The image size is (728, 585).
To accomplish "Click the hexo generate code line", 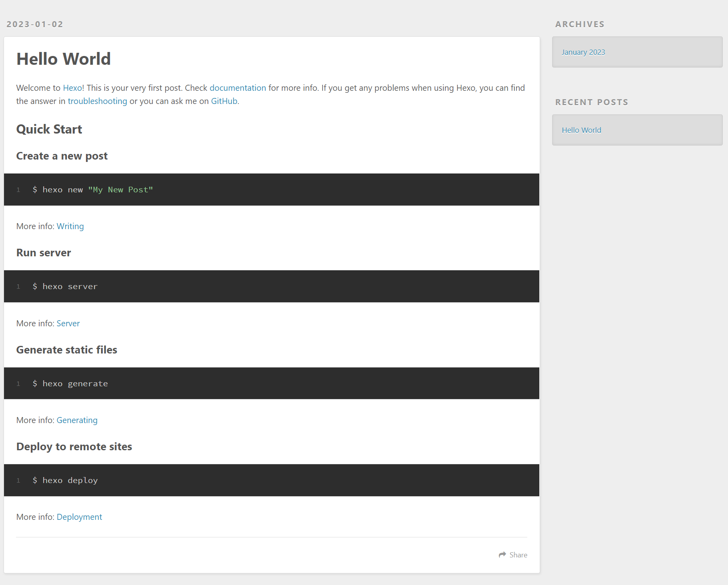I will (x=70, y=384).
